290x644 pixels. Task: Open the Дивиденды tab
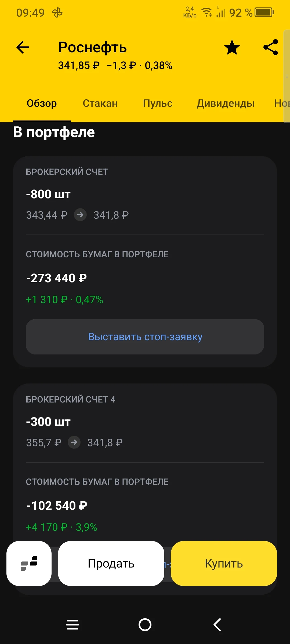pos(226,103)
